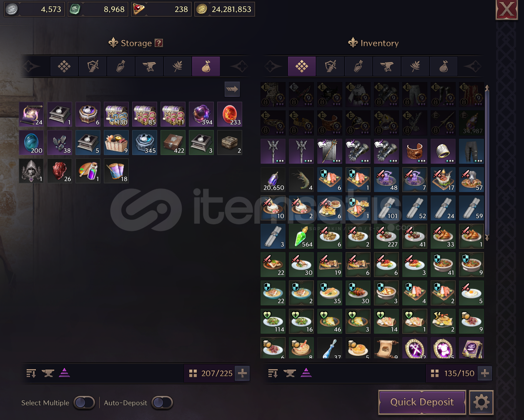
Task: Expand storage capacity with the plus button
Action: click(242, 373)
